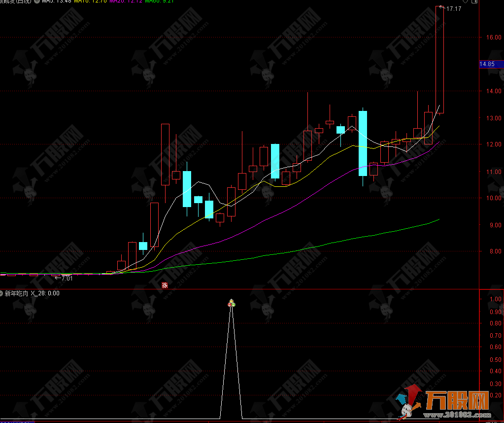
Task: Click the 8.00 price axis label
Action: coord(495,251)
